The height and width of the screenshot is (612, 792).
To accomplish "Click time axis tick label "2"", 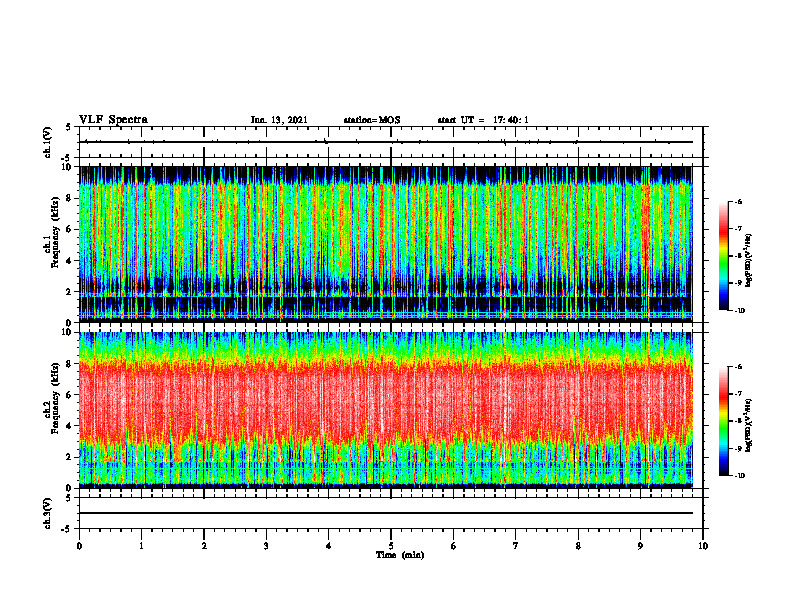I will (x=204, y=546).
